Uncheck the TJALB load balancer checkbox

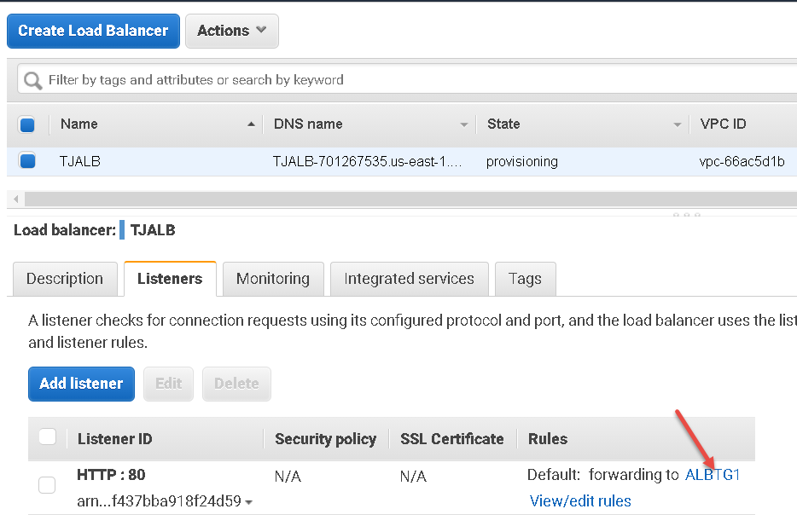pos(27,161)
